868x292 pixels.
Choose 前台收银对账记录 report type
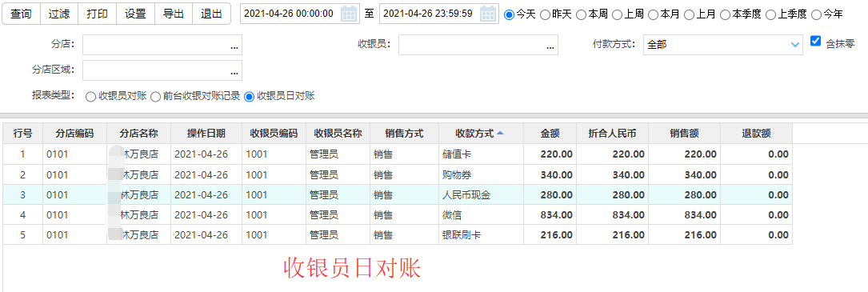155,97
